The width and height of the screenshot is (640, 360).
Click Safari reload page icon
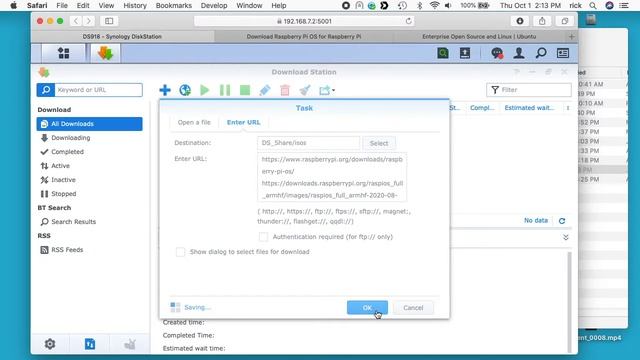point(408,21)
